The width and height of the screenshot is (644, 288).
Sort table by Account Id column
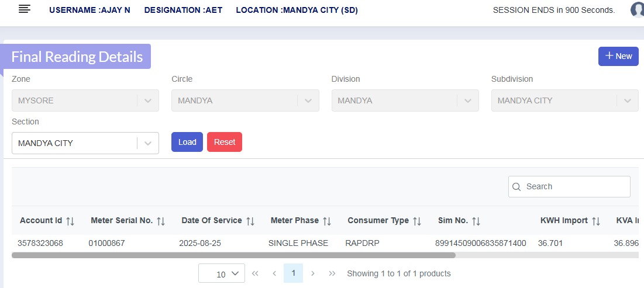coord(70,221)
